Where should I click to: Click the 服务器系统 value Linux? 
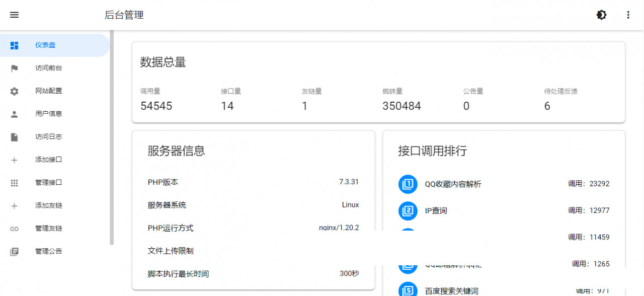pyautogui.click(x=350, y=205)
